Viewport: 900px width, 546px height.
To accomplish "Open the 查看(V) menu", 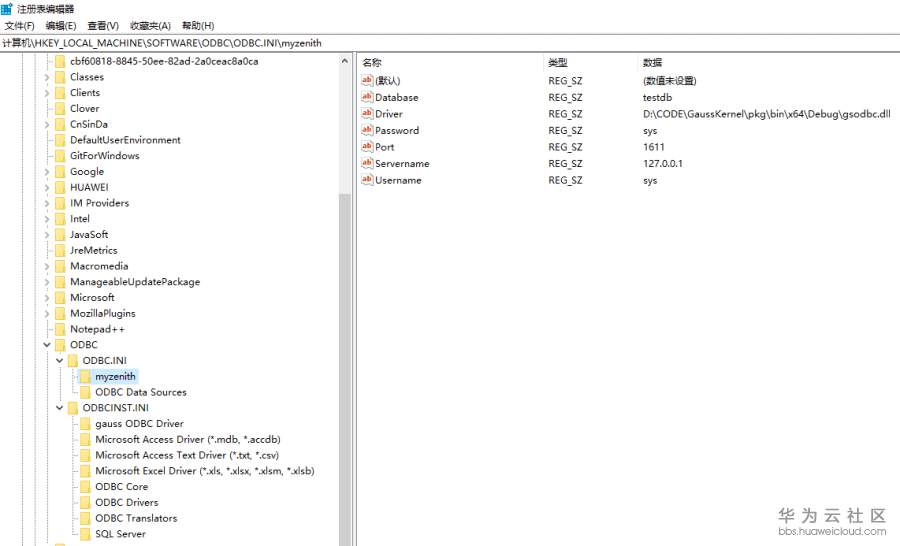I will pyautogui.click(x=103, y=26).
